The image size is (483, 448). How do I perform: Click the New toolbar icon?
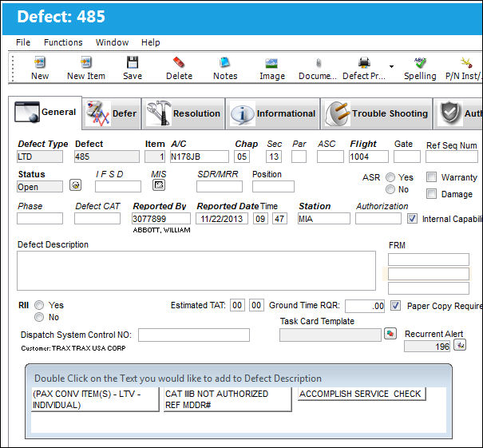pos(40,62)
